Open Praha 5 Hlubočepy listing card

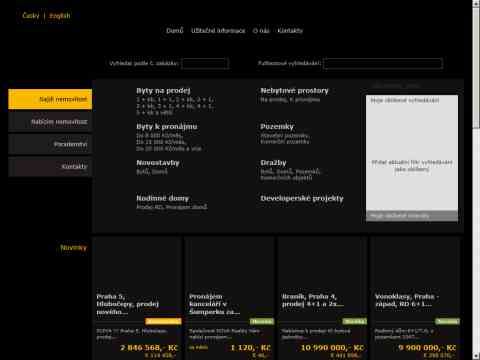pos(137,298)
